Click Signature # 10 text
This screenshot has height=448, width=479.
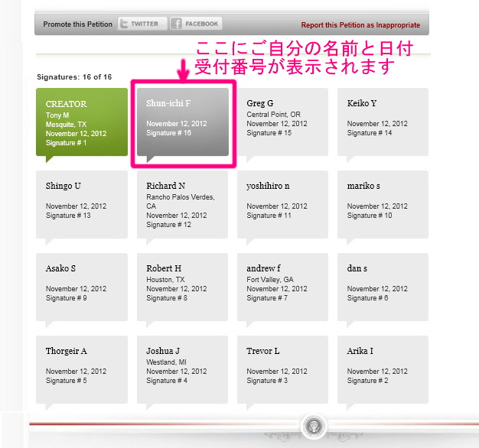[370, 216]
